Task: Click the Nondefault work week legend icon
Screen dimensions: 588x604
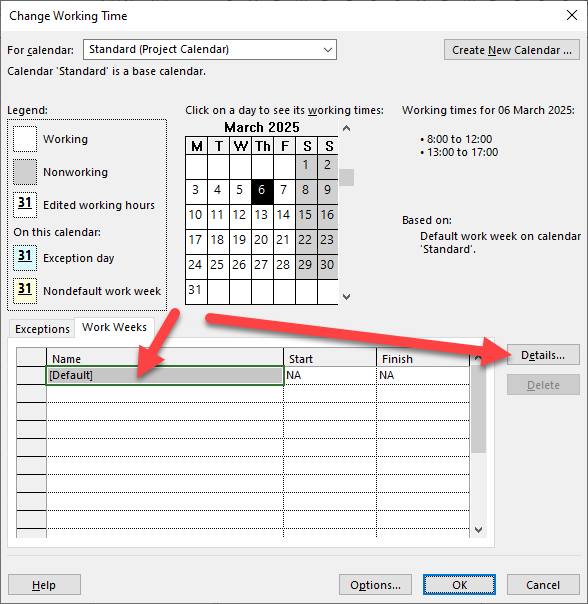Action: pos(25,291)
